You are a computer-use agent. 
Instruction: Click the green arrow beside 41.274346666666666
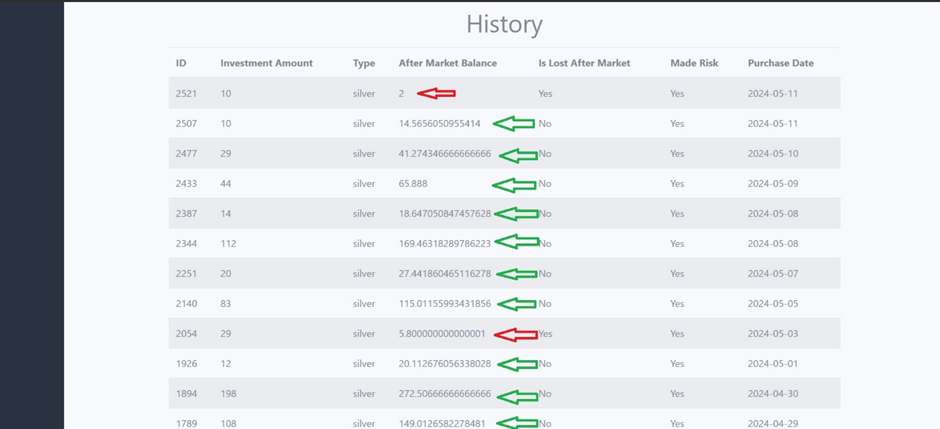click(x=518, y=155)
